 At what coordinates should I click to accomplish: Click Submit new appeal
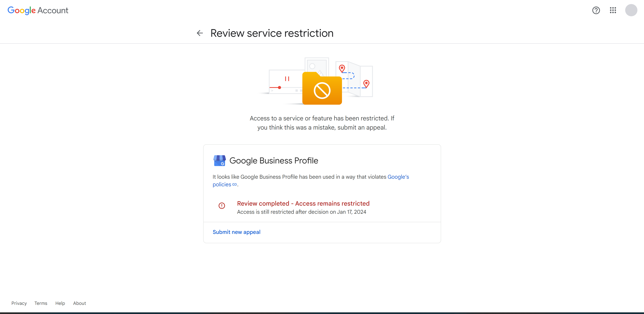coord(236,232)
